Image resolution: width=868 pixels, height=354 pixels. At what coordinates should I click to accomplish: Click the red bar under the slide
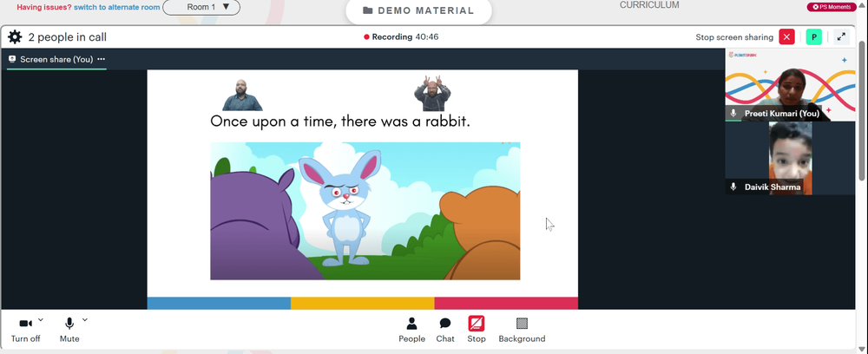pos(506,303)
